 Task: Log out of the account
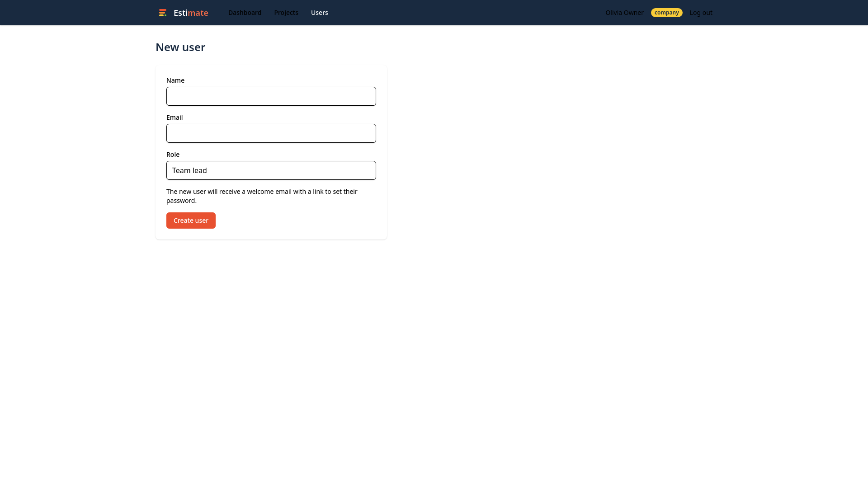(701, 13)
